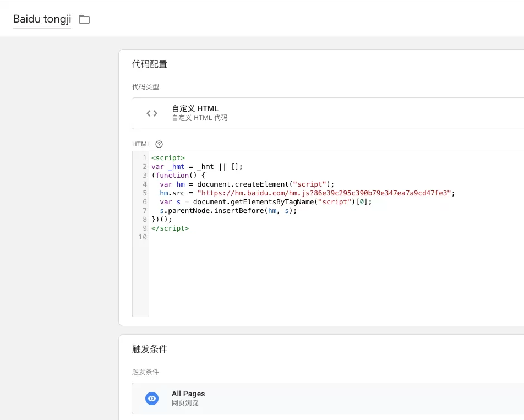Click the custom HTML code brackets icon
524x420 pixels.
click(152, 113)
